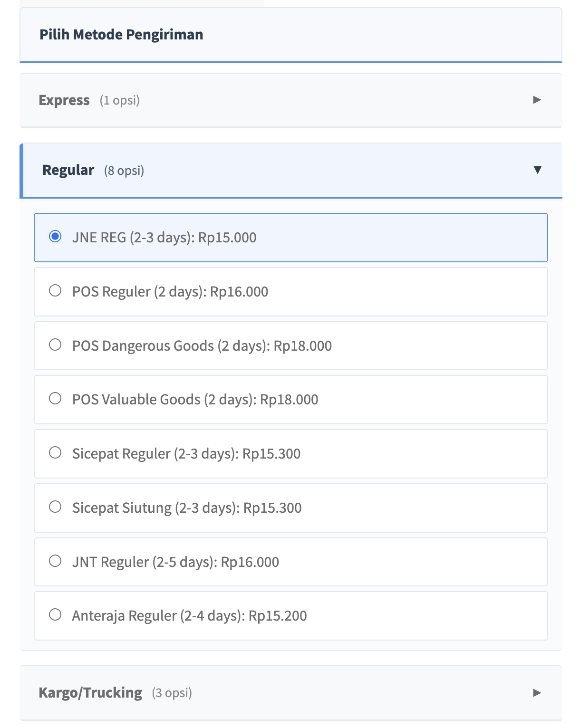Click the "(3 opsi)" count beside Kargo/Trucking
Viewport: 580px width, 728px height.
[172, 693]
